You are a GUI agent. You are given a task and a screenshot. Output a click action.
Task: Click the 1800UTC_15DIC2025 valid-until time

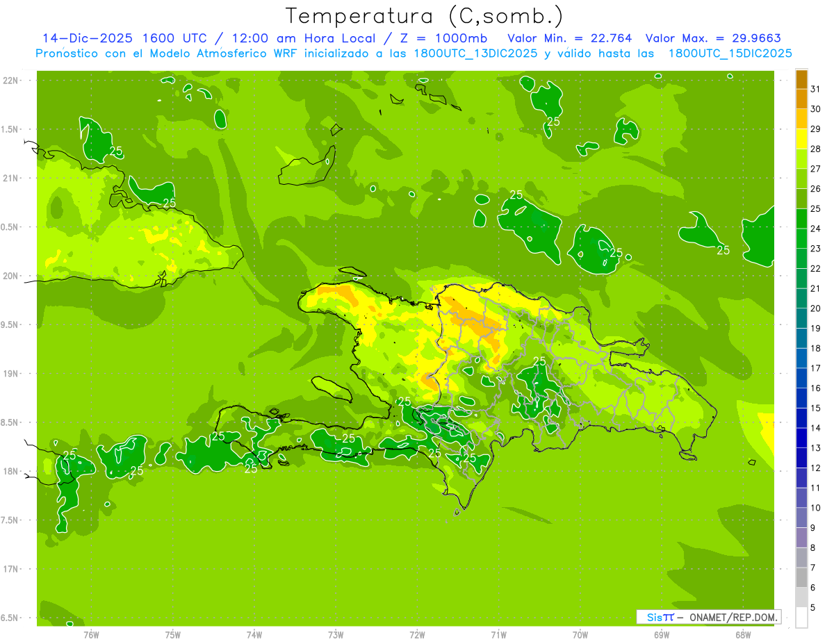click(x=730, y=53)
